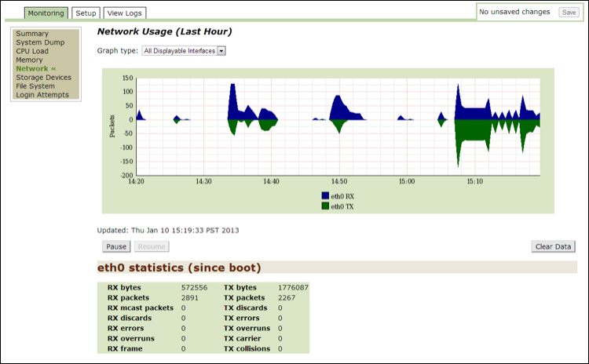Open the Setup tab

click(x=86, y=13)
